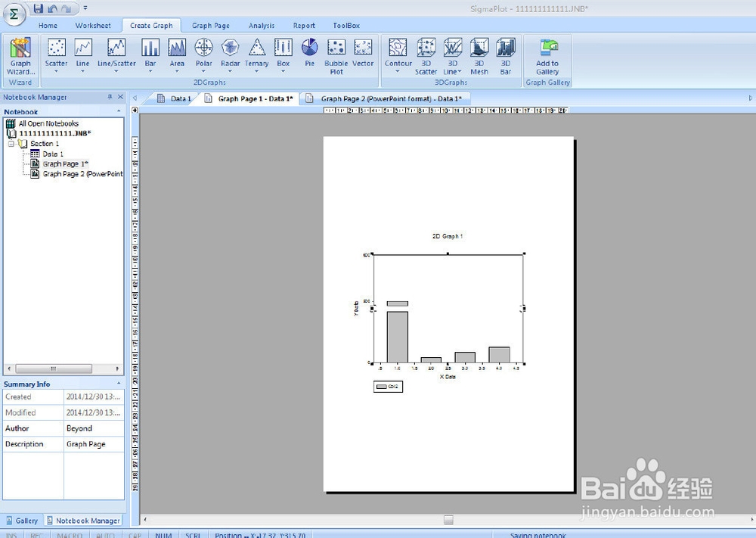This screenshot has width=756, height=538.
Task: Open the Line graph dropdown arrow
Action: 83,71
